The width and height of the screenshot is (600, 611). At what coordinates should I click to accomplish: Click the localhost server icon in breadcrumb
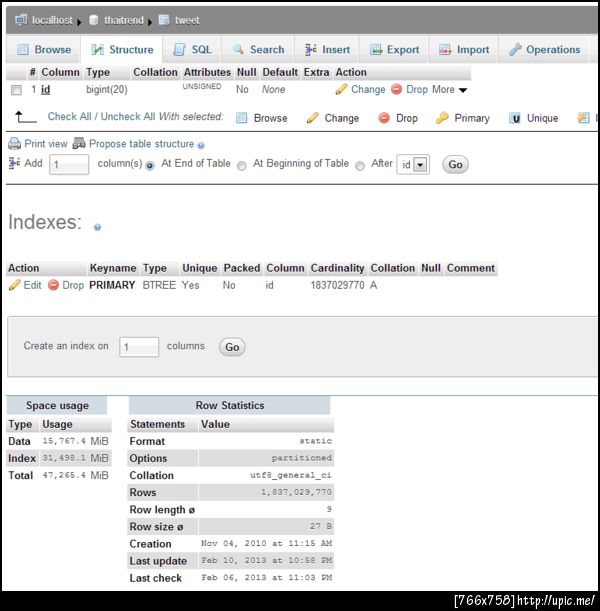pyautogui.click(x=21, y=20)
